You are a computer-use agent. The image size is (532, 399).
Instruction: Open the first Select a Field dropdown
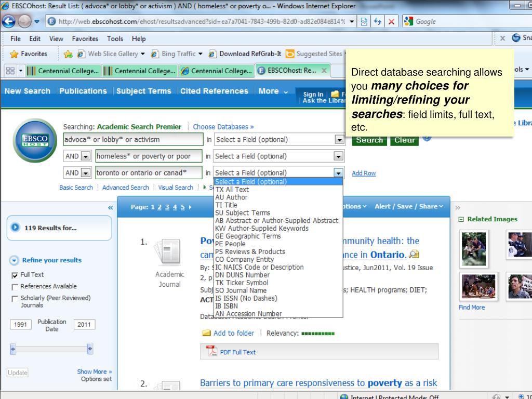pyautogui.click(x=339, y=139)
